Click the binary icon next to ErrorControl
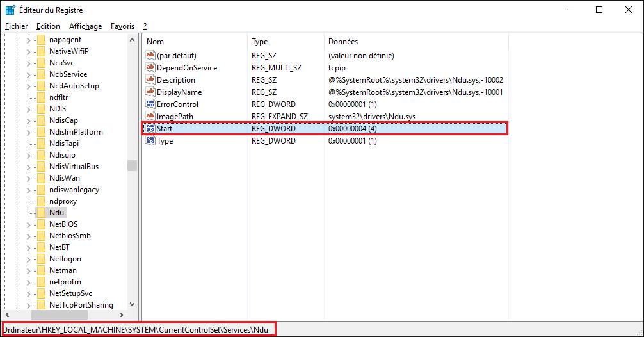The image size is (644, 337). click(150, 104)
